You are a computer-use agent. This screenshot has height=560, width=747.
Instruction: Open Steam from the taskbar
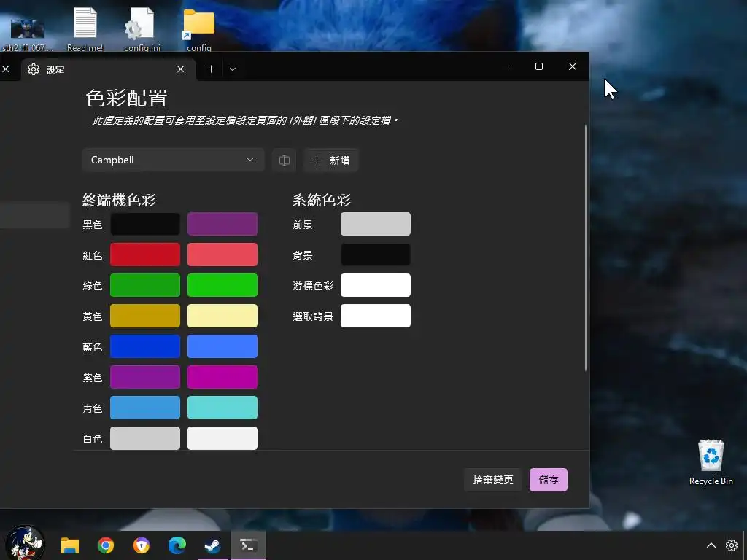(212, 545)
